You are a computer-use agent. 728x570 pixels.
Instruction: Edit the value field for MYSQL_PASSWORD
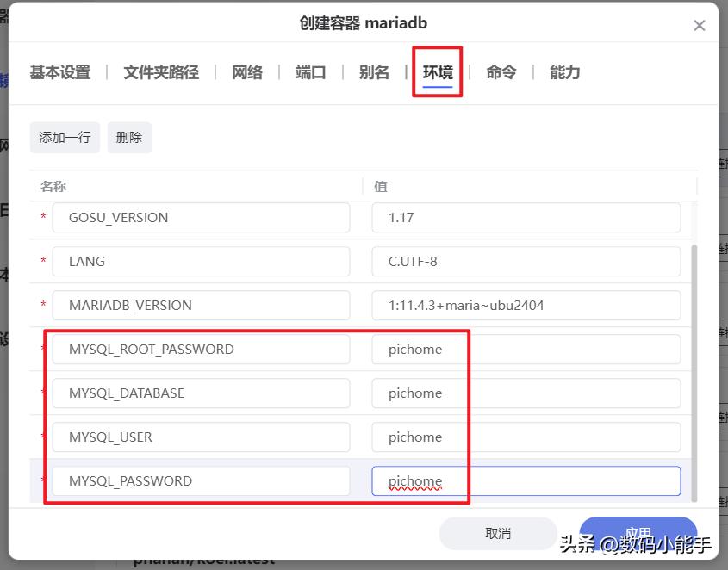point(526,480)
